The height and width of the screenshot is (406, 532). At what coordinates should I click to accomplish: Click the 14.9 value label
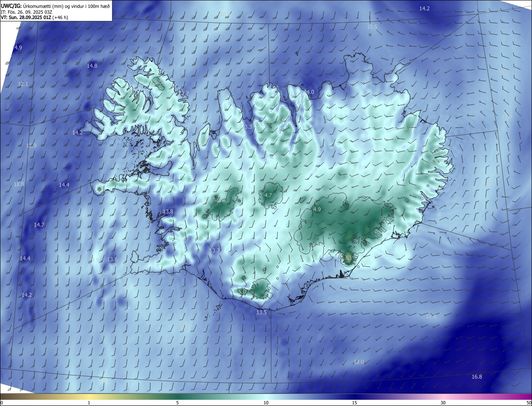[x=17, y=48]
